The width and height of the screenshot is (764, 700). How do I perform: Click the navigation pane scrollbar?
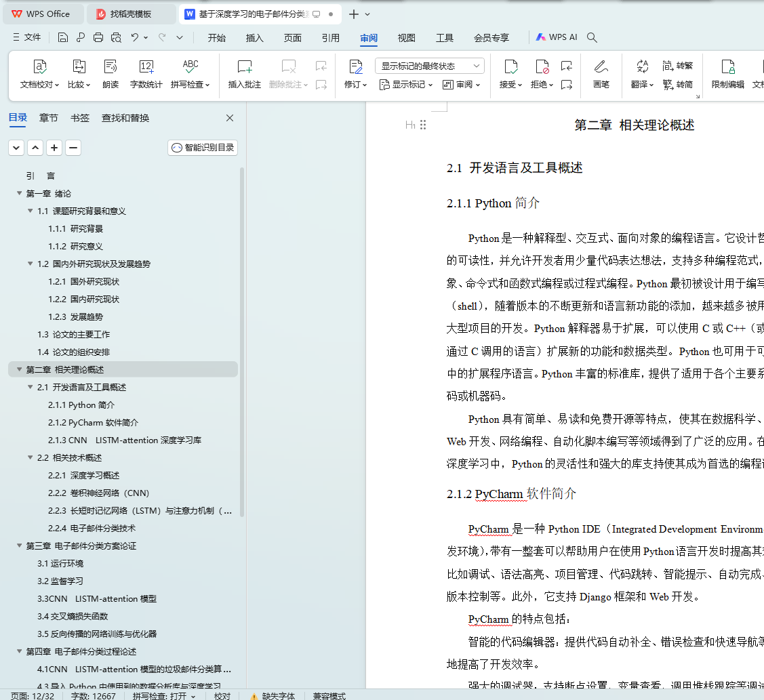(241, 342)
